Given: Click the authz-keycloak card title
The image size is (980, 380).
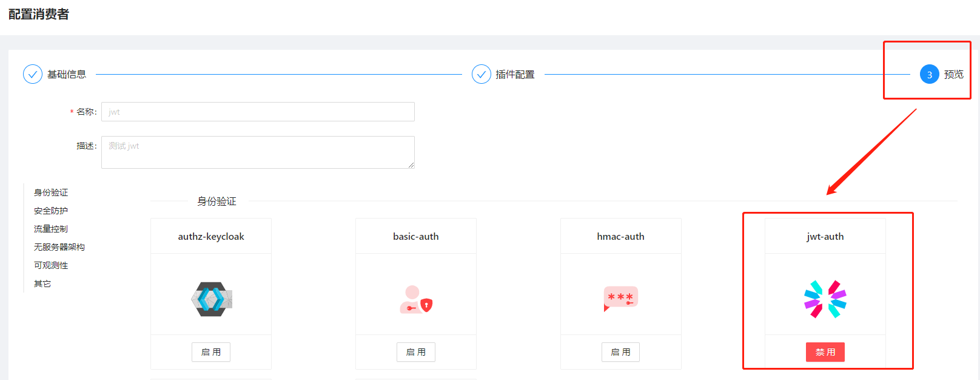Looking at the screenshot, I should (x=211, y=237).
